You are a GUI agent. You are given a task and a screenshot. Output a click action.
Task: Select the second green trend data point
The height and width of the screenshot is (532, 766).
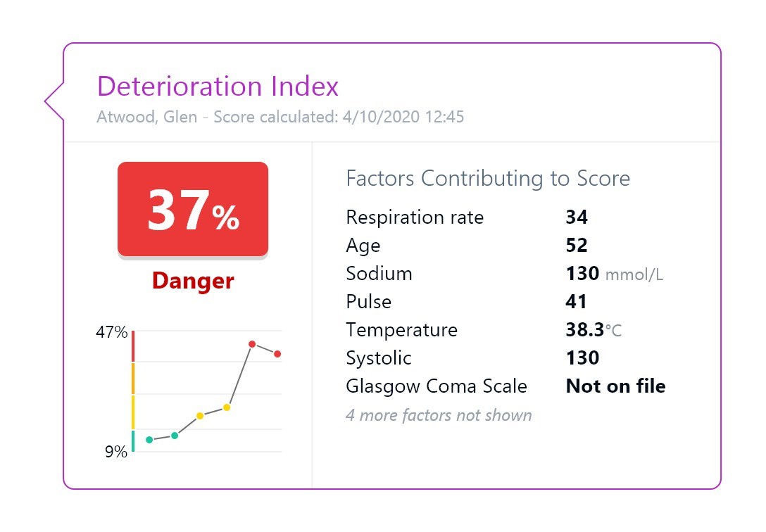pyautogui.click(x=175, y=436)
